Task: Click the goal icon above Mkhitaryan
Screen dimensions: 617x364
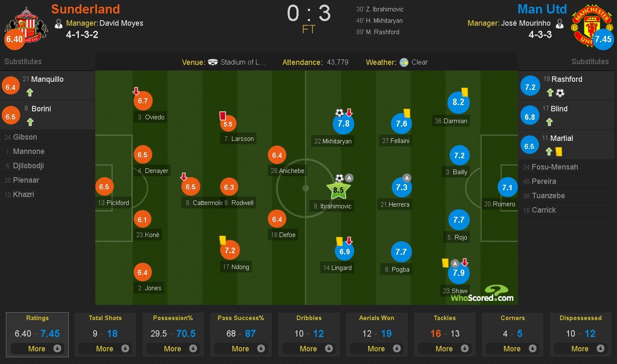Action: tap(339, 113)
